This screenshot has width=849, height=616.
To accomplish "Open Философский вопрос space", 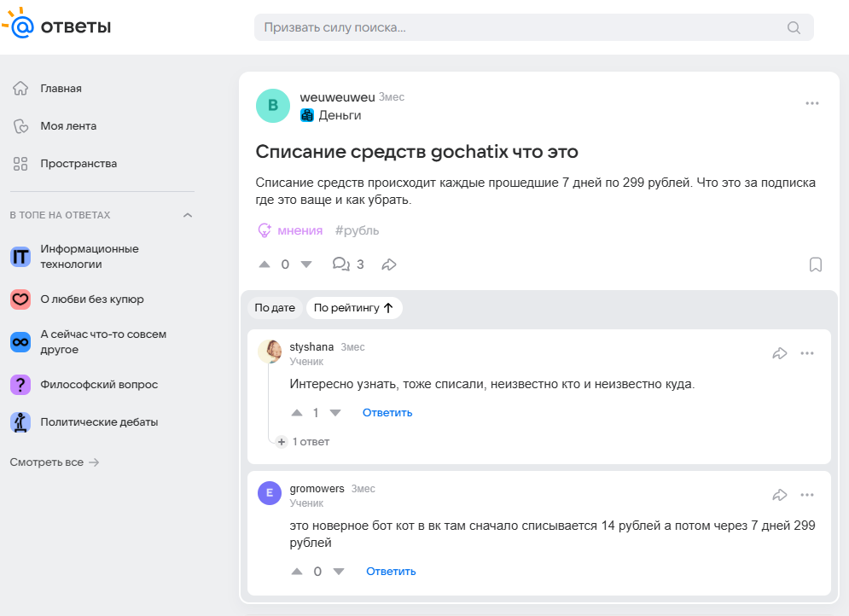I will click(x=99, y=385).
